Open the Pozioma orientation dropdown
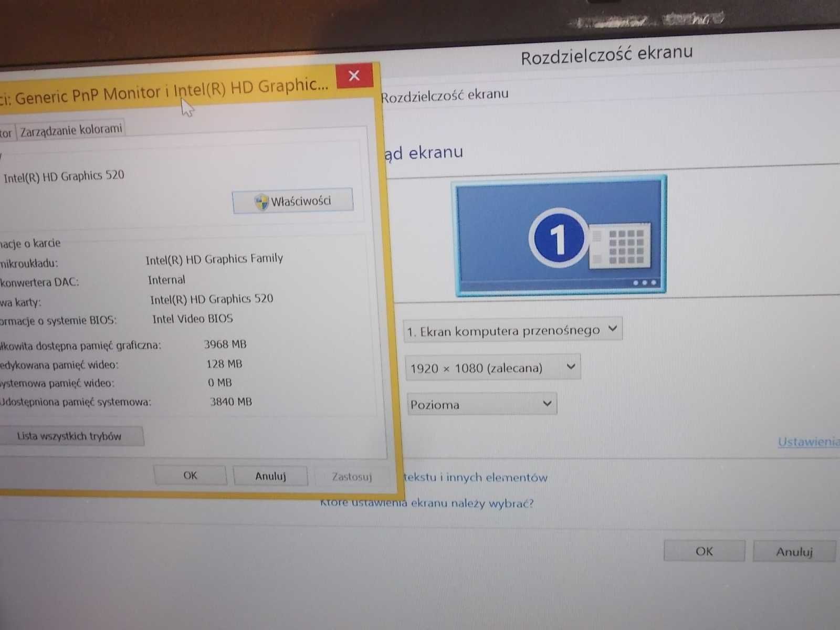This screenshot has height=630, width=840. [x=481, y=404]
